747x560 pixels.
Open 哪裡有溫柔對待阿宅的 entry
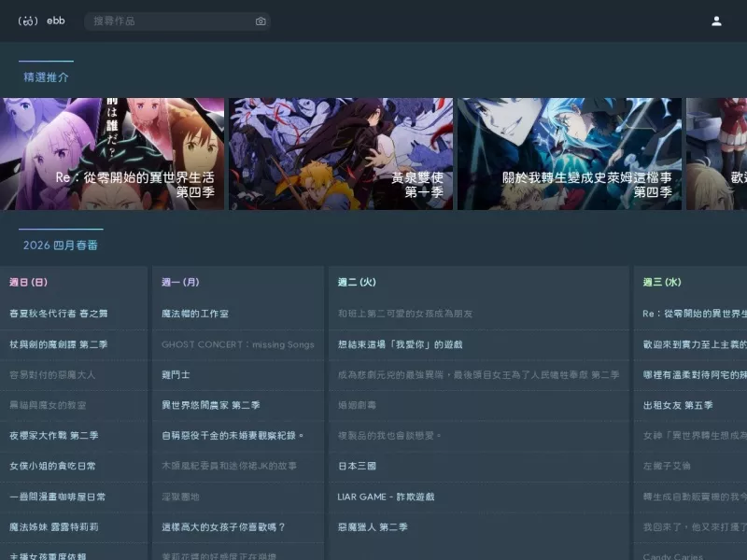click(695, 375)
